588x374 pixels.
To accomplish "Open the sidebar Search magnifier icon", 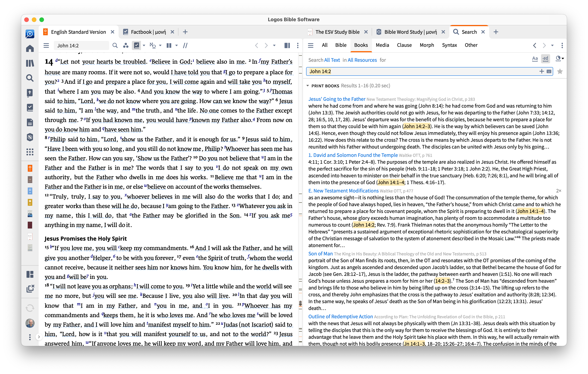I will [30, 78].
